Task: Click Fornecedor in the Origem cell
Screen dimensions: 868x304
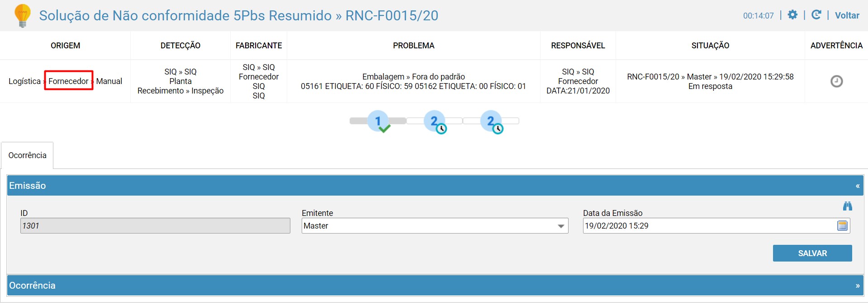Action: tap(68, 81)
